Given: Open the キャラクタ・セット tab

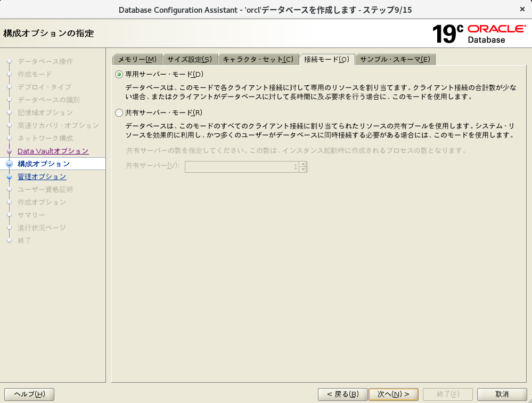Looking at the screenshot, I should [258, 59].
